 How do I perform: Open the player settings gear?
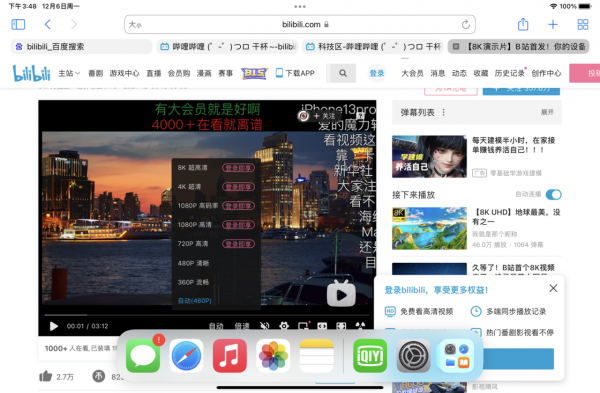[284, 326]
